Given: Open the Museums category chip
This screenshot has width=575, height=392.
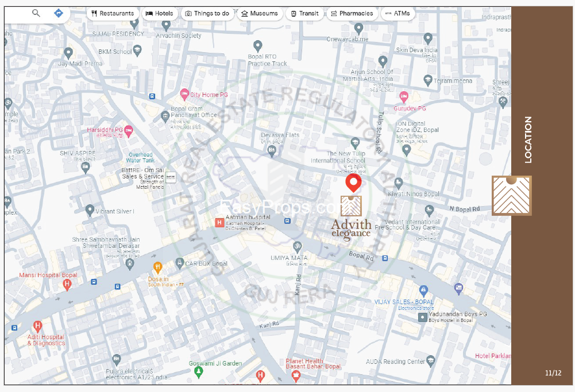Looking at the screenshot, I should click(260, 13).
